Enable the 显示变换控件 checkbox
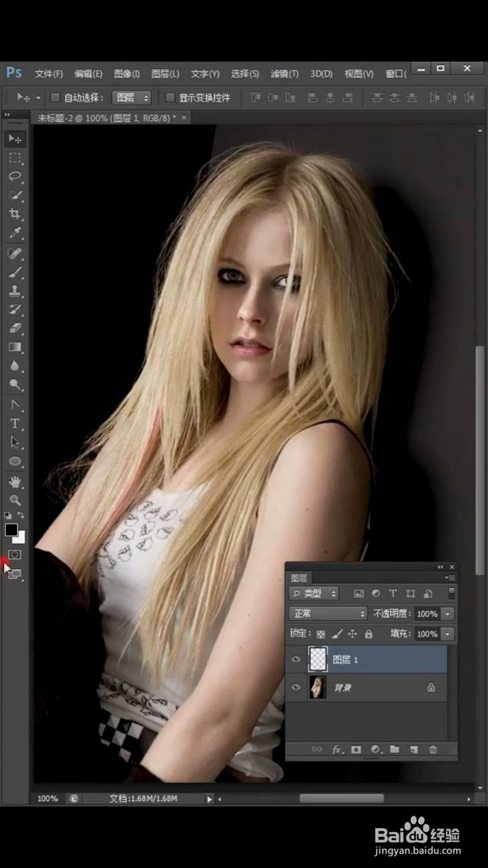Screen dimensions: 488x868 point(171,98)
